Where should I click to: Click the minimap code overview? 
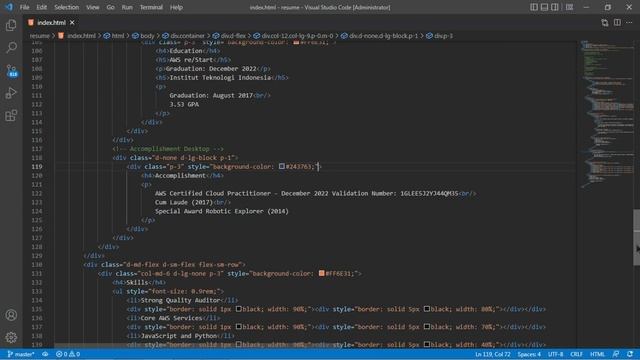click(607, 114)
